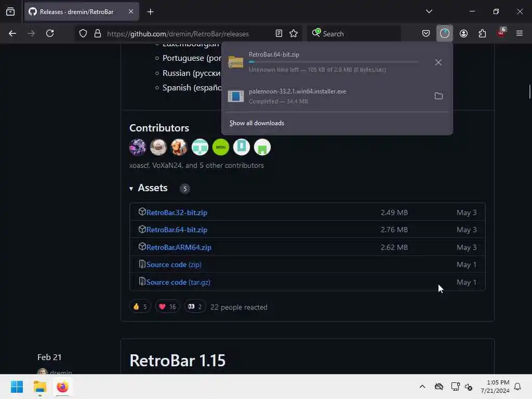The image size is (532, 399).
Task: Open the bright green contributor avatar
Action: 220,147
